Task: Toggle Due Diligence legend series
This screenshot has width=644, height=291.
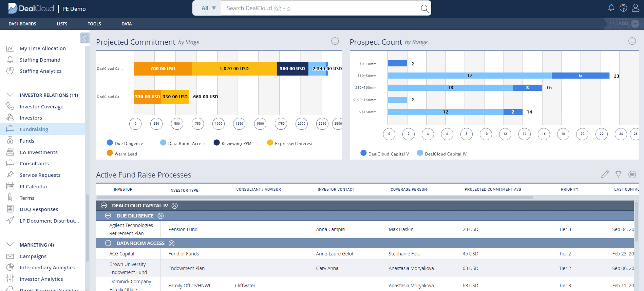Action: (x=125, y=143)
